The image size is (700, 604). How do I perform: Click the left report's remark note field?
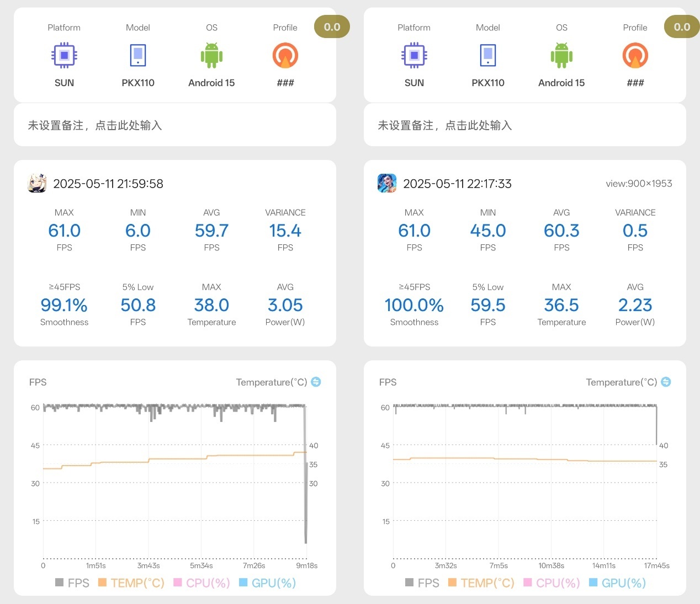[x=175, y=125]
